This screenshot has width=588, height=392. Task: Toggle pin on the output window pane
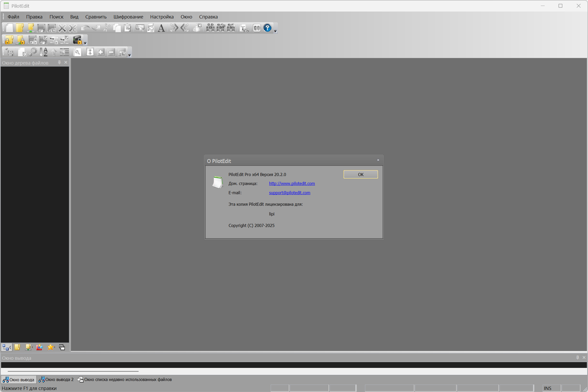[577, 357]
